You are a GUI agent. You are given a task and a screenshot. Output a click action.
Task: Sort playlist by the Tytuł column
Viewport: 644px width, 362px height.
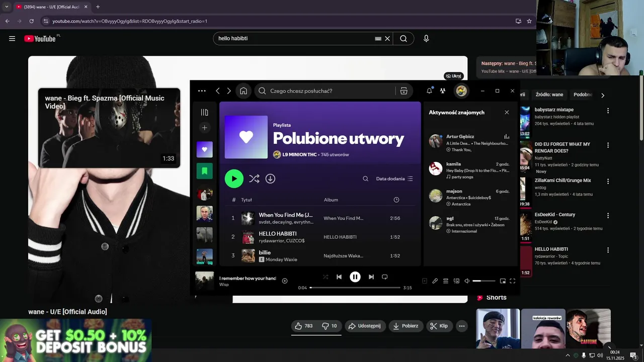(x=246, y=200)
